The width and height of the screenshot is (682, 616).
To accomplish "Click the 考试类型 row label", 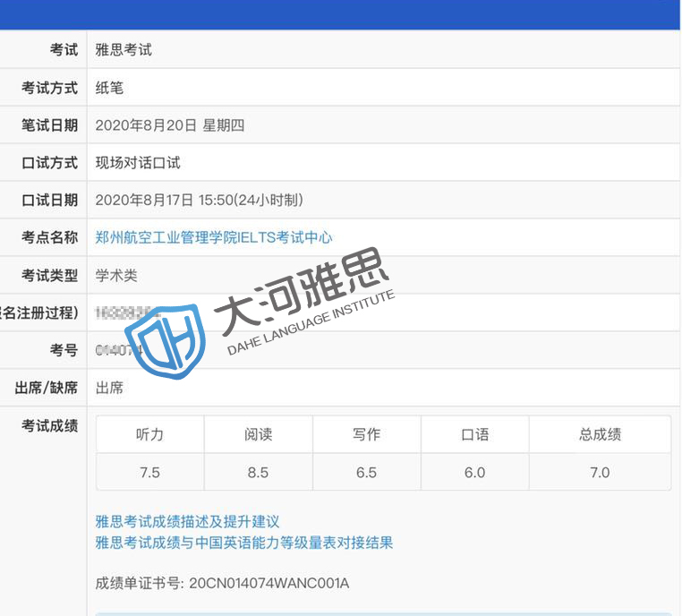I will click(49, 276).
